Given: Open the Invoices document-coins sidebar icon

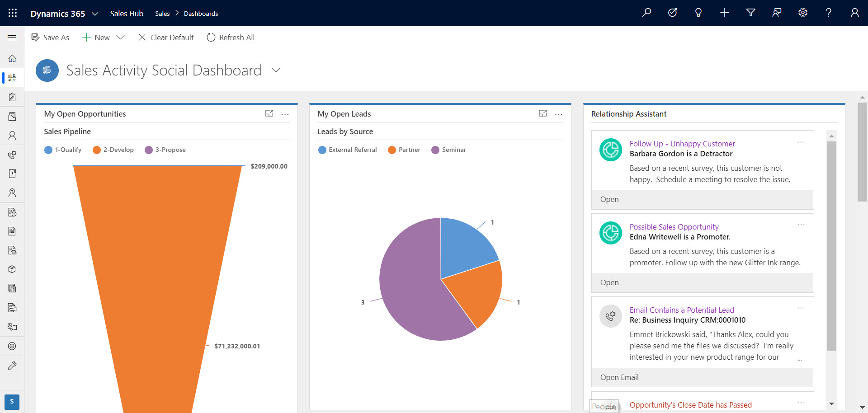Looking at the screenshot, I should pos(12,250).
